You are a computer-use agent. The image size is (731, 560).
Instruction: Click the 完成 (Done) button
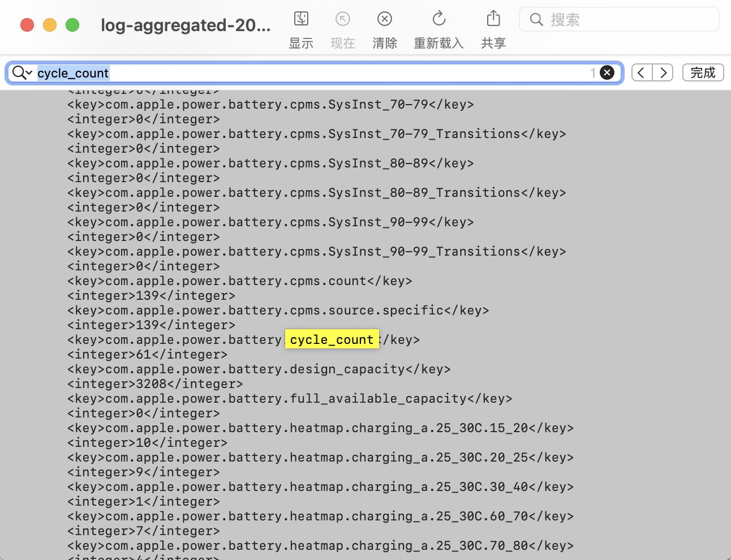(x=703, y=72)
